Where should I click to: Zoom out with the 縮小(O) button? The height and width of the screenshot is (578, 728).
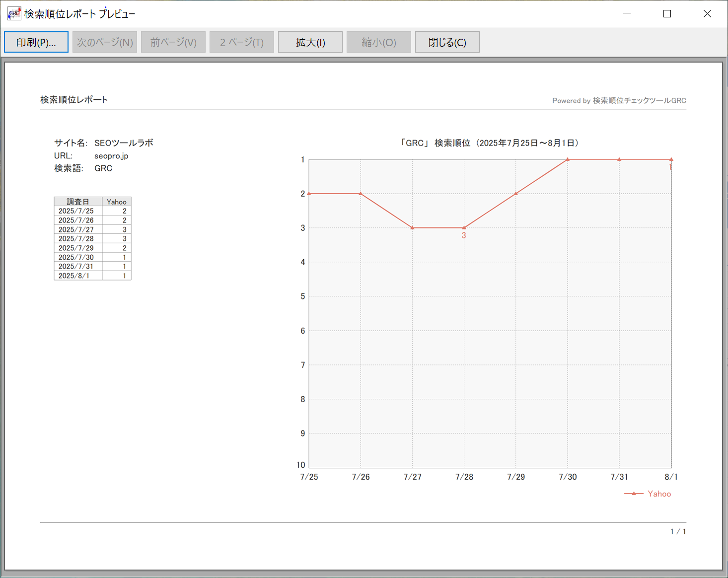(379, 42)
